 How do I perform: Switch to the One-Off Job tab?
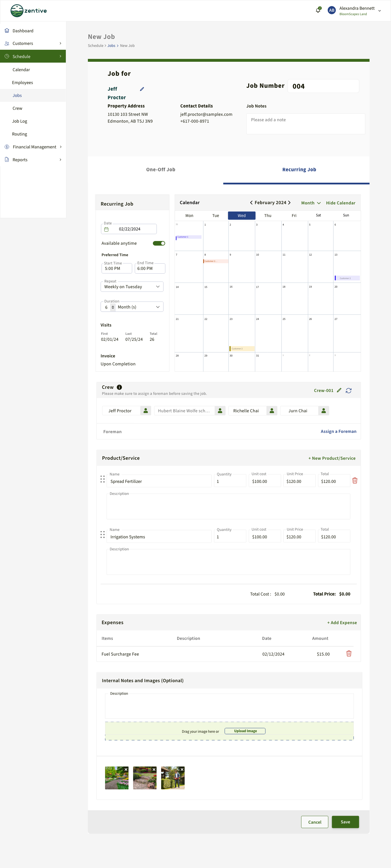(161, 170)
